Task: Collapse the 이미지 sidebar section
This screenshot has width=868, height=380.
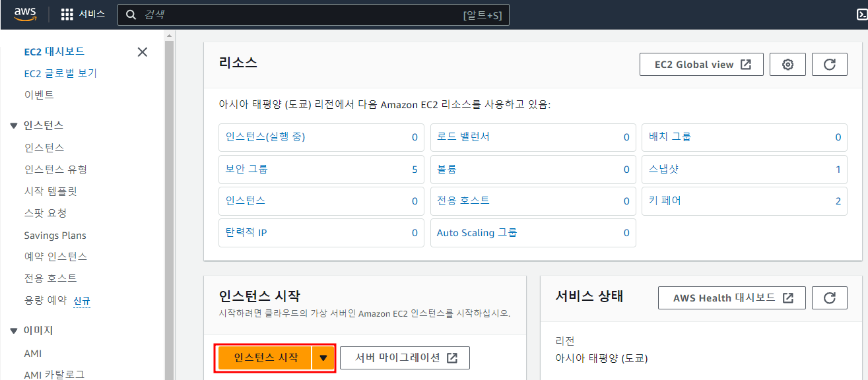Action: [x=14, y=331]
